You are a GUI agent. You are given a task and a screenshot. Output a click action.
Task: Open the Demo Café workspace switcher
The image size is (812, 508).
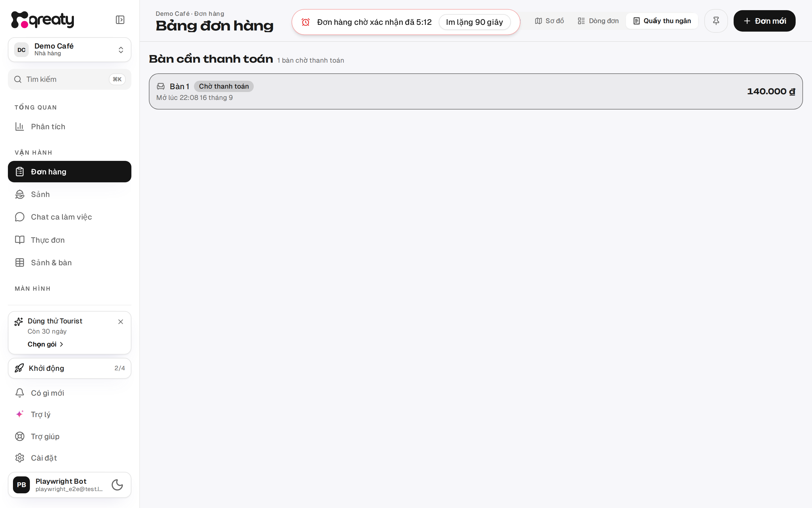(69, 50)
